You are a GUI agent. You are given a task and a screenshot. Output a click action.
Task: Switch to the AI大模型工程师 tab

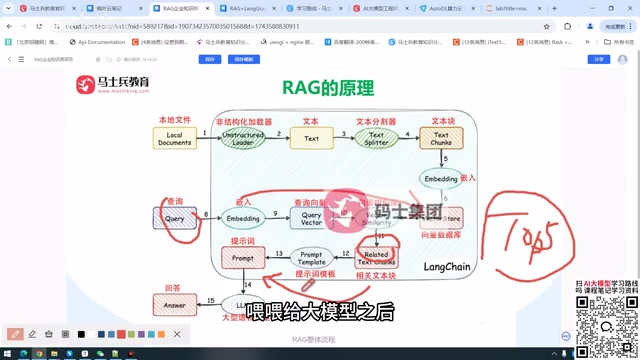pyautogui.click(x=380, y=8)
